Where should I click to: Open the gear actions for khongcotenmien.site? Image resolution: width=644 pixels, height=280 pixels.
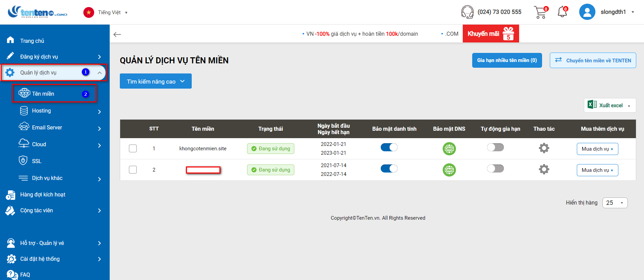click(x=544, y=148)
